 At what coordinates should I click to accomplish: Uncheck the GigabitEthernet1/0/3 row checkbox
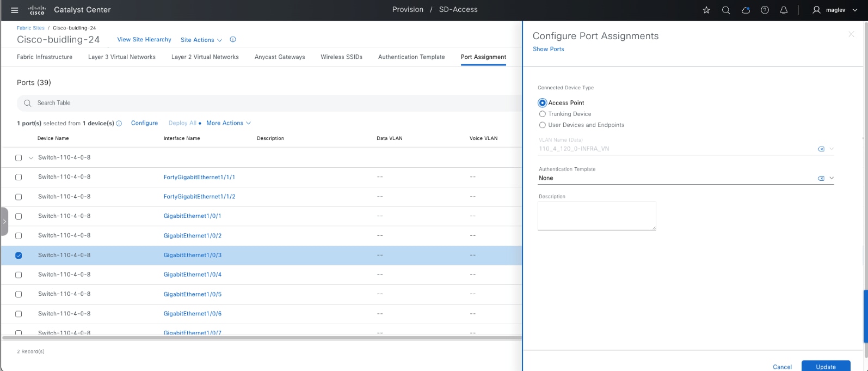point(19,256)
